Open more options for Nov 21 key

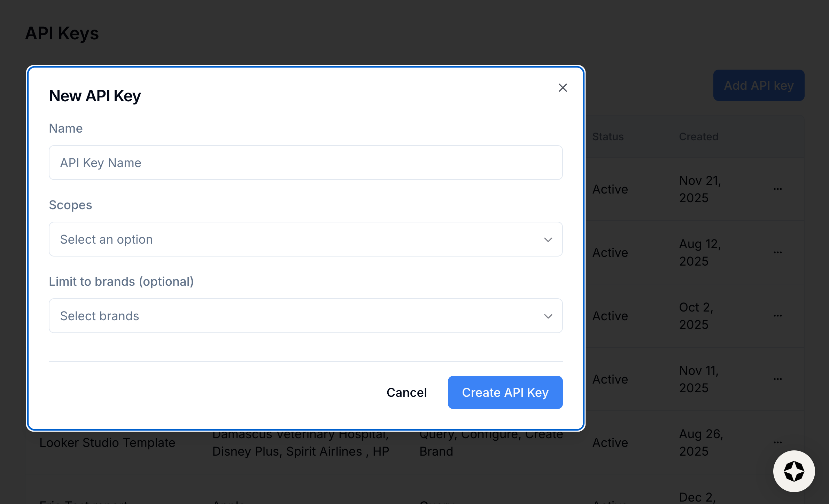777,189
